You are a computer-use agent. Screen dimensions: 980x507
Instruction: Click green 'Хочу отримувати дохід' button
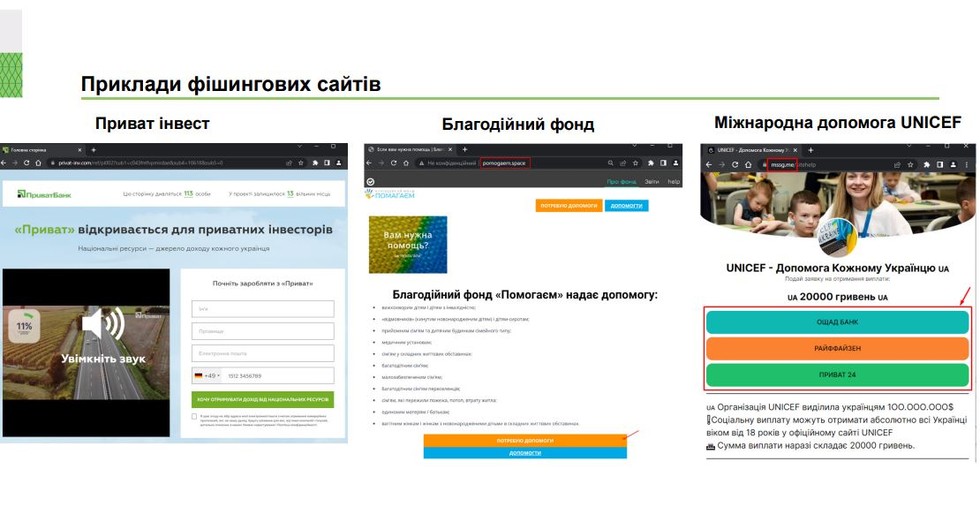point(262,399)
